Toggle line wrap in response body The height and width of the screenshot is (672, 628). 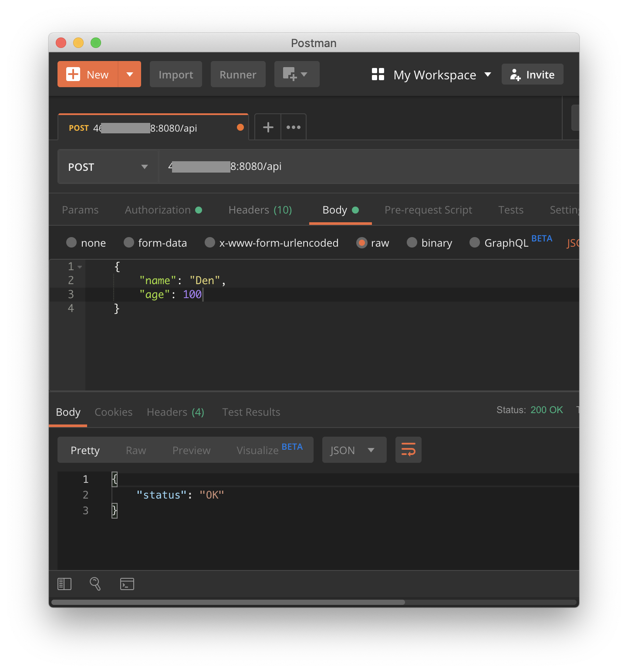coord(409,450)
